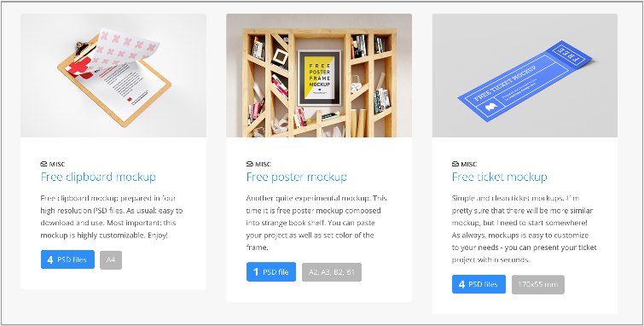Click the 1 PSD file button

(x=271, y=272)
